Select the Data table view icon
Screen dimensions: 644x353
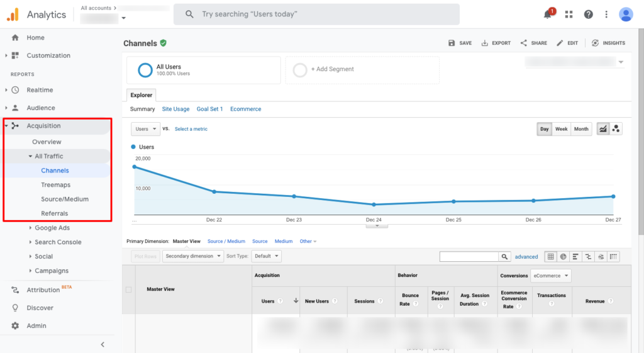click(551, 257)
